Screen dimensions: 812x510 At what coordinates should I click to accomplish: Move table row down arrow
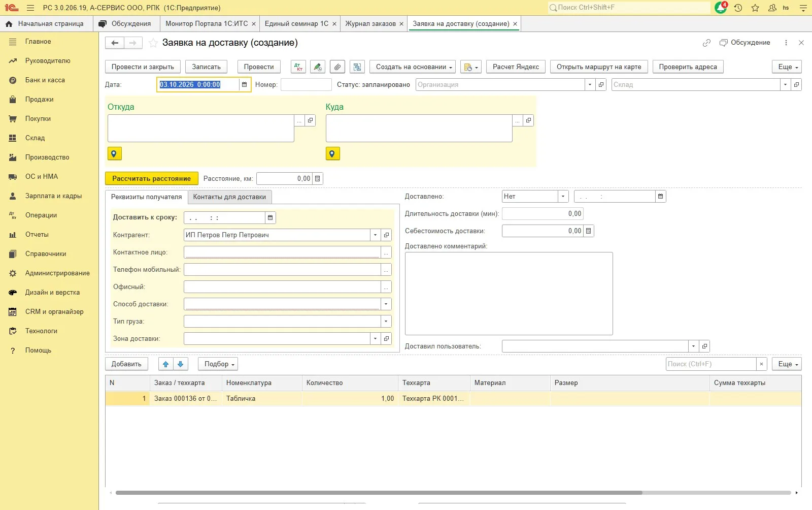(x=181, y=364)
